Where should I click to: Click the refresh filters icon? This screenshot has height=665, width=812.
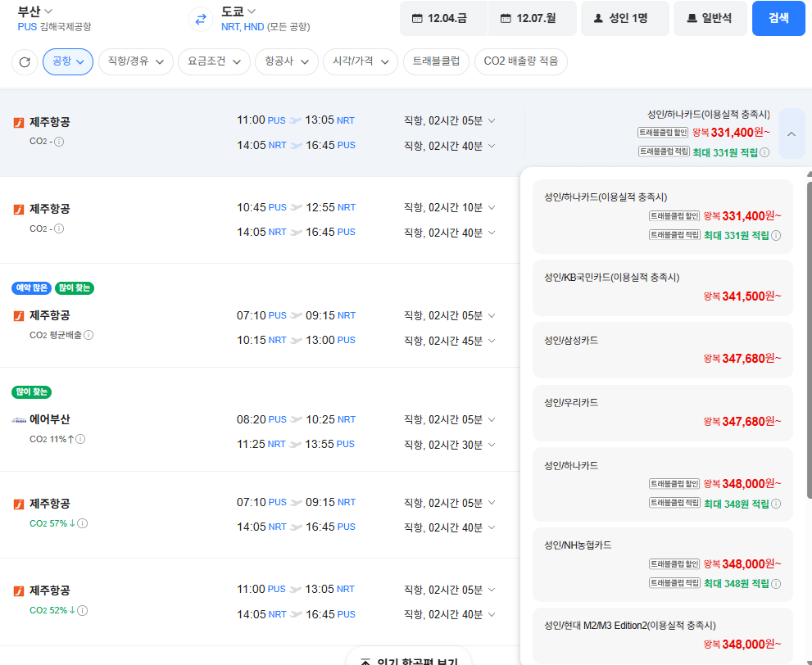(25, 62)
